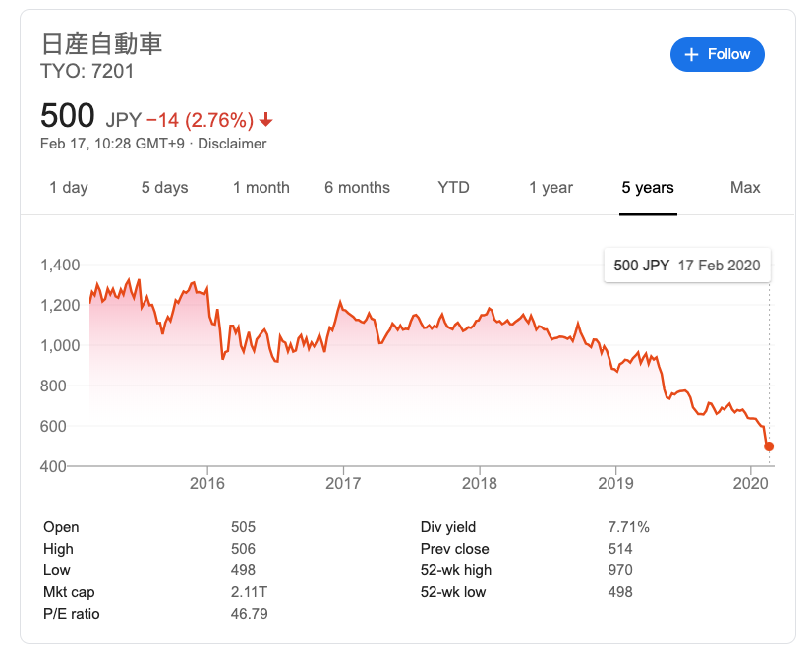Click the 2017 x-axis label
The width and height of the screenshot is (812, 653).
[x=343, y=484]
